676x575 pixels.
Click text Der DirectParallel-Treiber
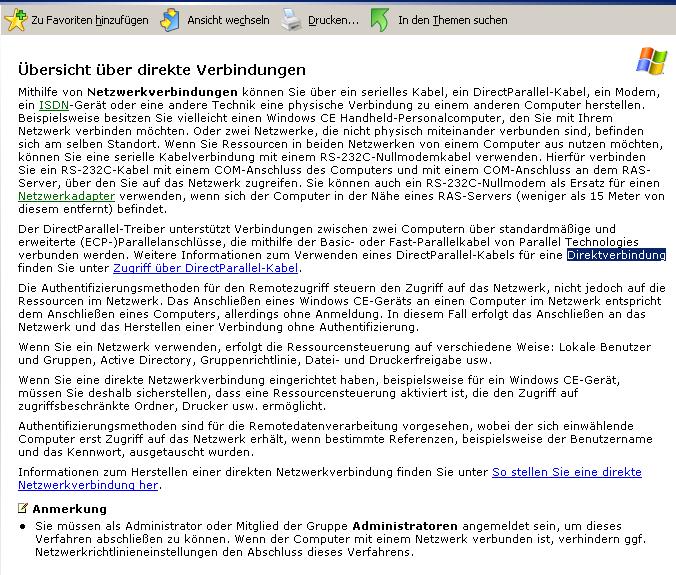pyautogui.click(x=91, y=229)
